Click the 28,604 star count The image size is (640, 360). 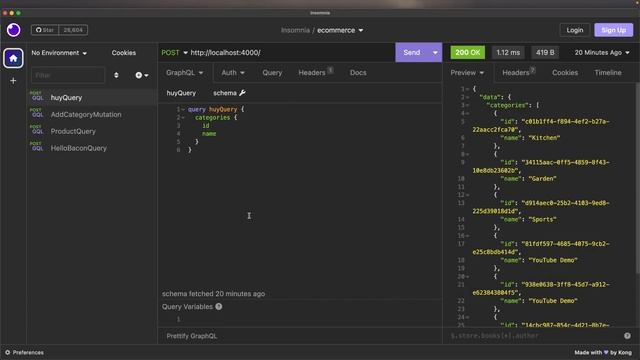tap(73, 30)
